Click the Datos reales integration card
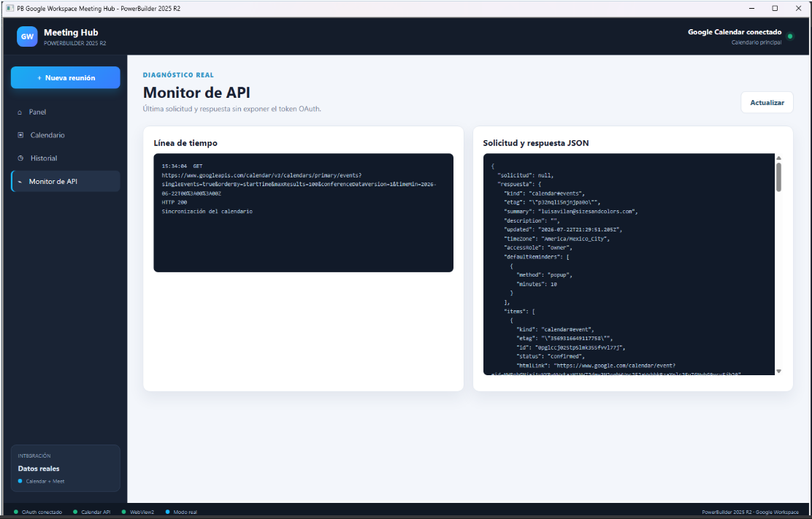Screen dimensions: 812x519 click(x=65, y=469)
